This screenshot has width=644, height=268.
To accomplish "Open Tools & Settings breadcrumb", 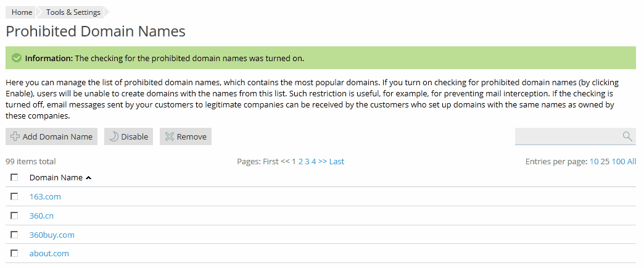I will tap(73, 12).
